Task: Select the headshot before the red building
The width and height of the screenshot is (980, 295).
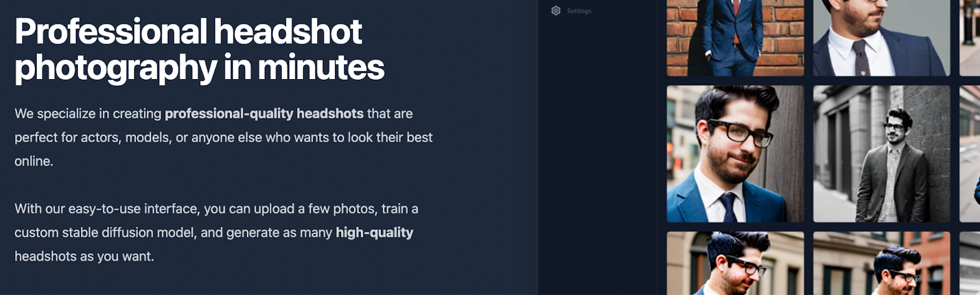Action: (881, 263)
